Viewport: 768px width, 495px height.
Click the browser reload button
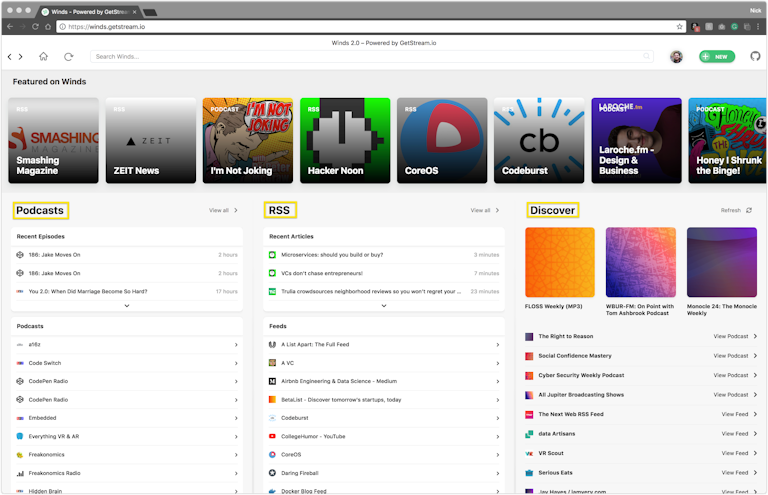[35, 26]
